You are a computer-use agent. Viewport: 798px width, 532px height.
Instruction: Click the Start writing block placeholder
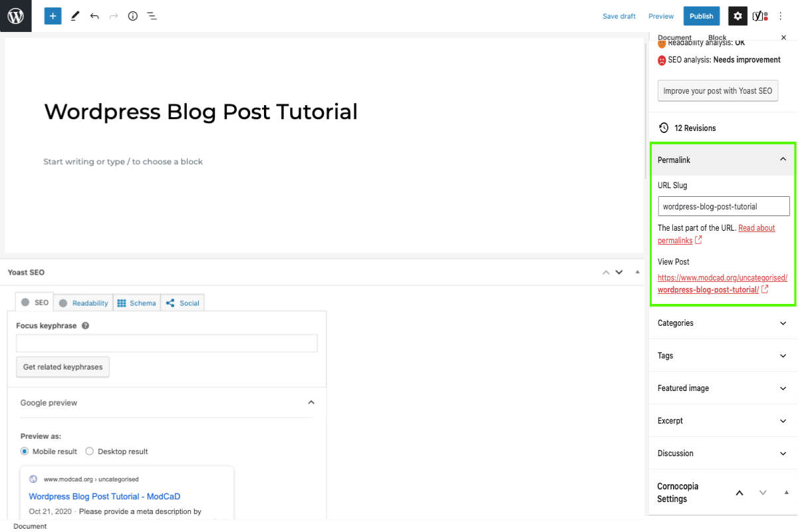[x=123, y=162]
